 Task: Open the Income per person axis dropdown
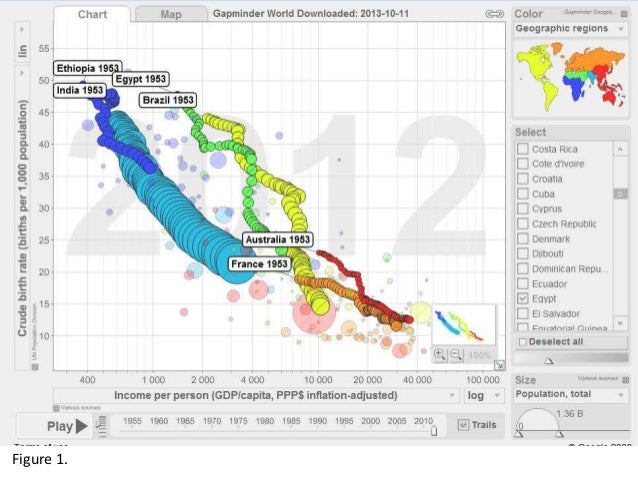click(256, 395)
